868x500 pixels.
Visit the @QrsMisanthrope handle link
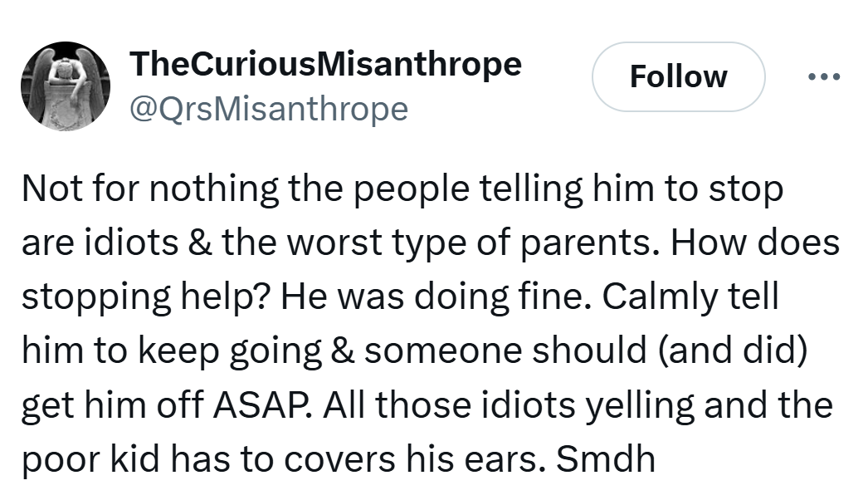[269, 108]
